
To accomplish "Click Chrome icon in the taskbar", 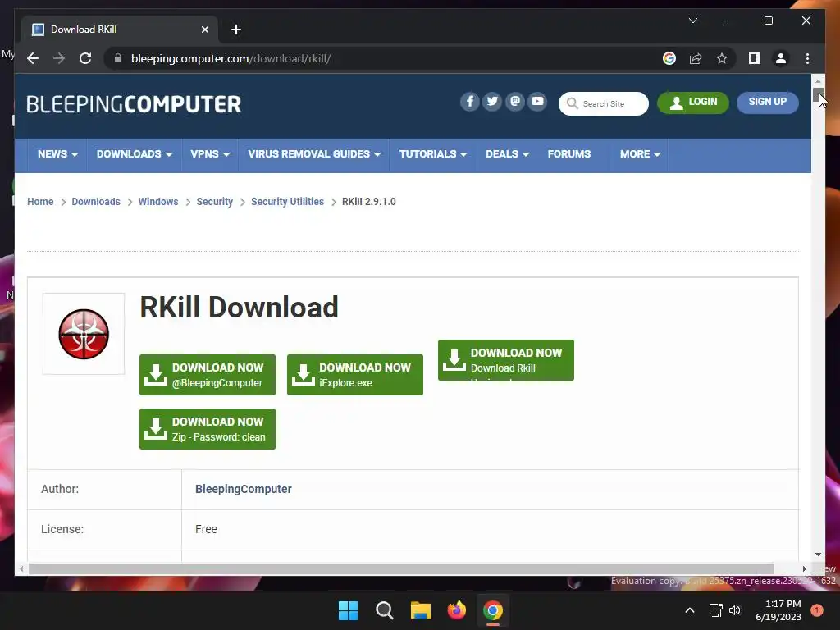I will (x=493, y=610).
